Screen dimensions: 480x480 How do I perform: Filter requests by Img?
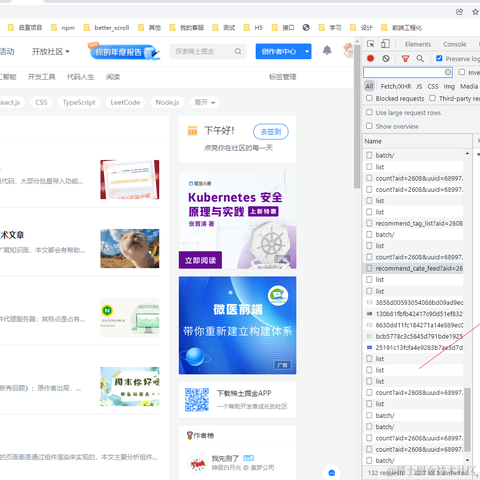click(x=449, y=86)
